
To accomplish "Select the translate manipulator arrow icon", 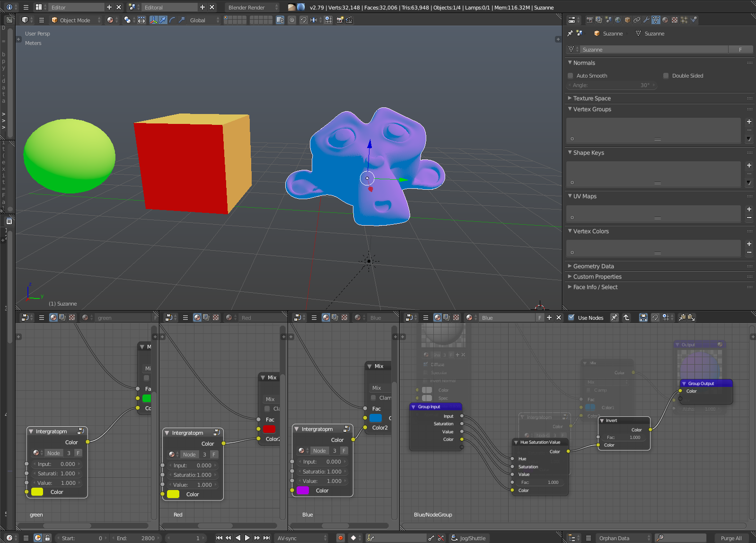I will [x=163, y=20].
